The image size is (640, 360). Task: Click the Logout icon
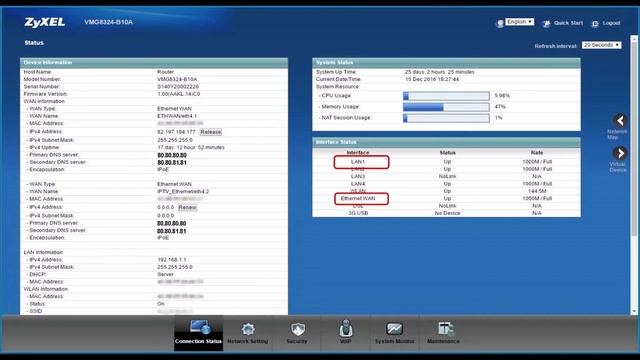[595, 24]
